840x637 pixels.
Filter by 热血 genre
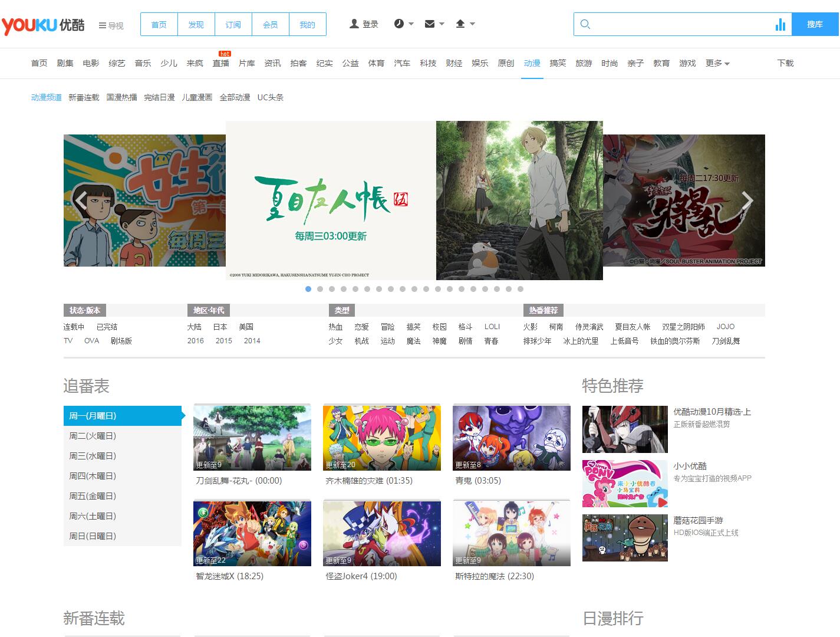point(336,327)
